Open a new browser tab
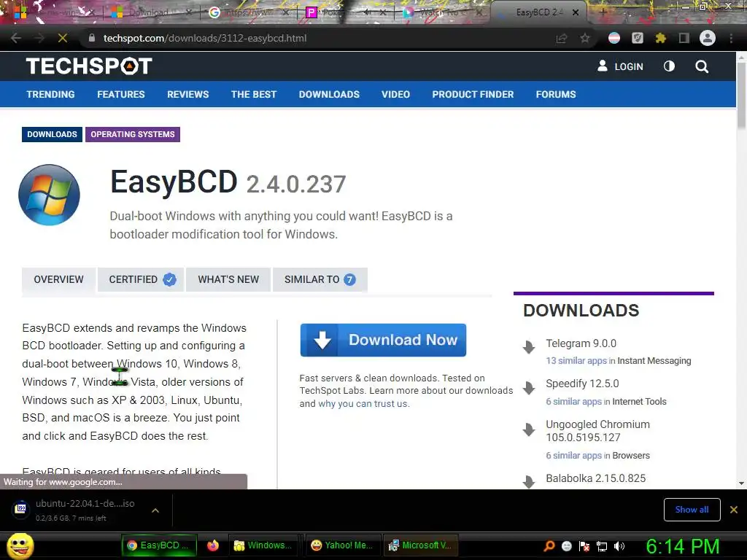The width and height of the screenshot is (747, 560). [x=603, y=12]
